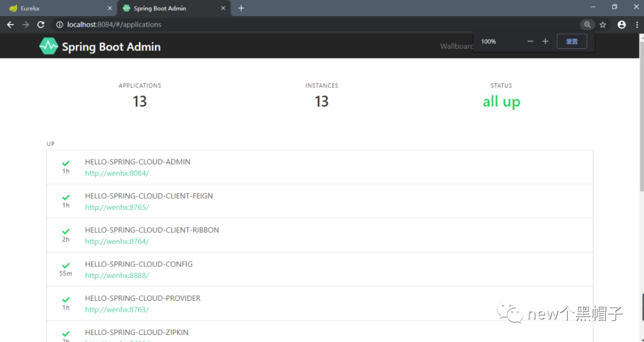Increase zoom with plus button

(545, 41)
